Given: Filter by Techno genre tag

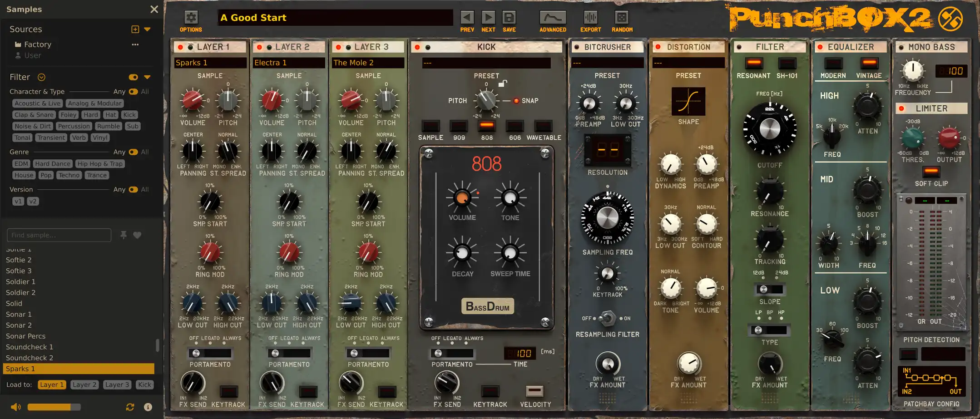Looking at the screenshot, I should tap(69, 175).
